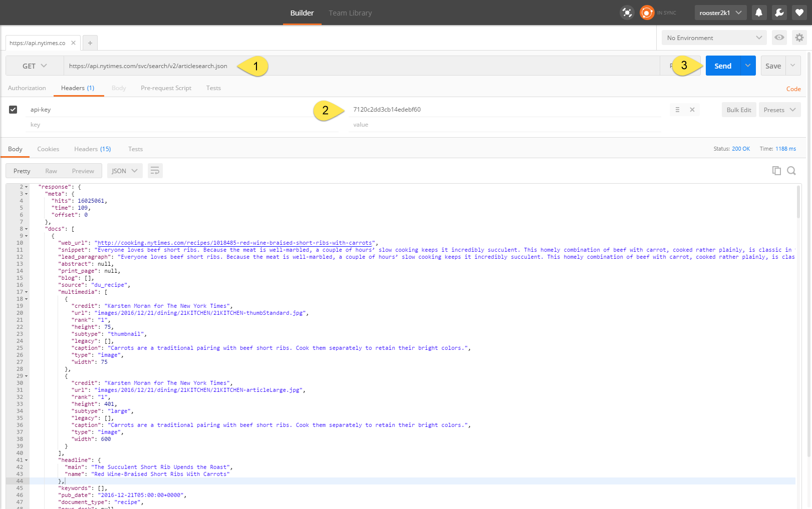Show the response Cookies tab
Image resolution: width=812 pixels, height=509 pixels.
click(x=48, y=149)
